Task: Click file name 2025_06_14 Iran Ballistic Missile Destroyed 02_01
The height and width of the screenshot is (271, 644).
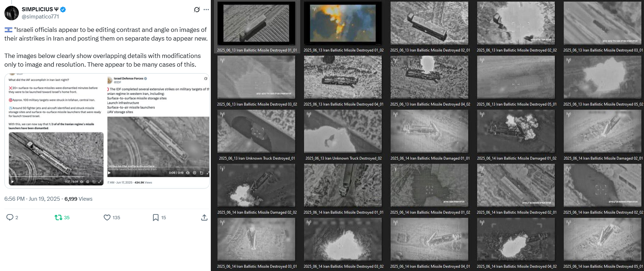Action: [517, 212]
